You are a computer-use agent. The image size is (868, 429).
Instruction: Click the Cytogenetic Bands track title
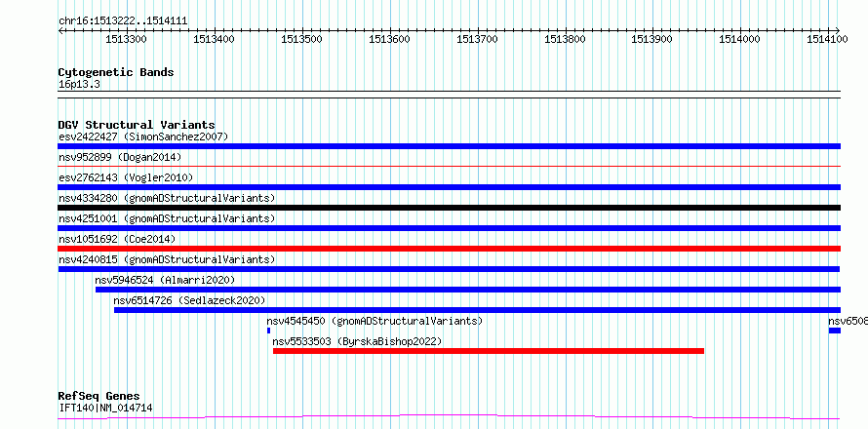[116, 72]
